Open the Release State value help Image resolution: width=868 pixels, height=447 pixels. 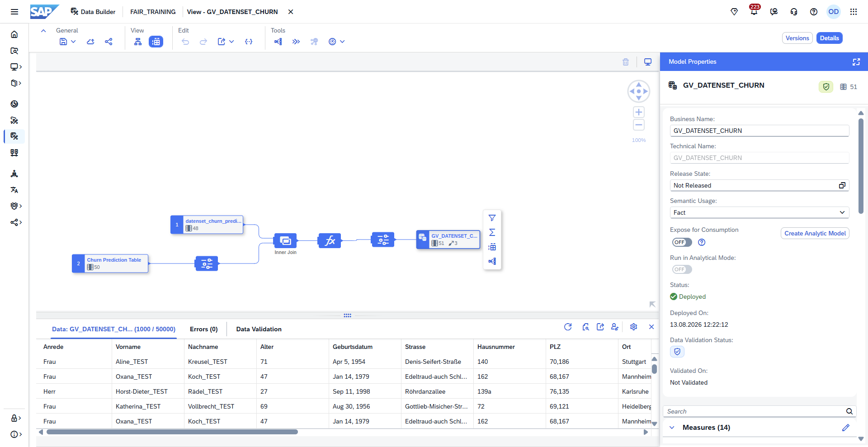[842, 185]
